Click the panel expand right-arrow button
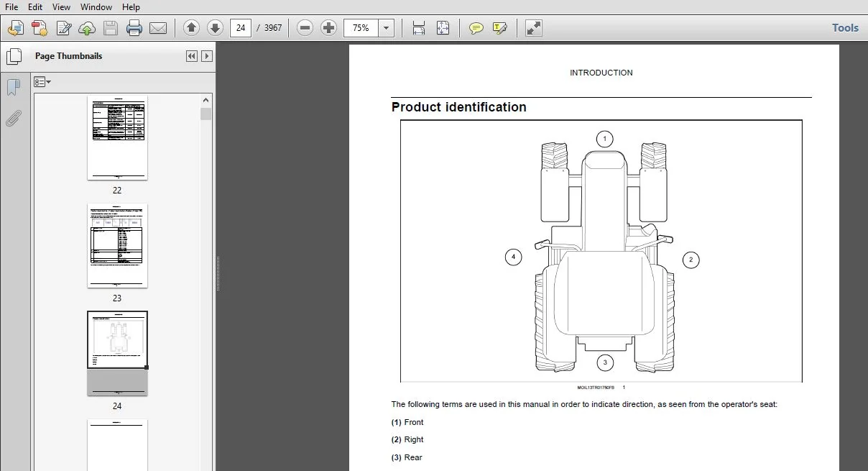 pos(207,56)
